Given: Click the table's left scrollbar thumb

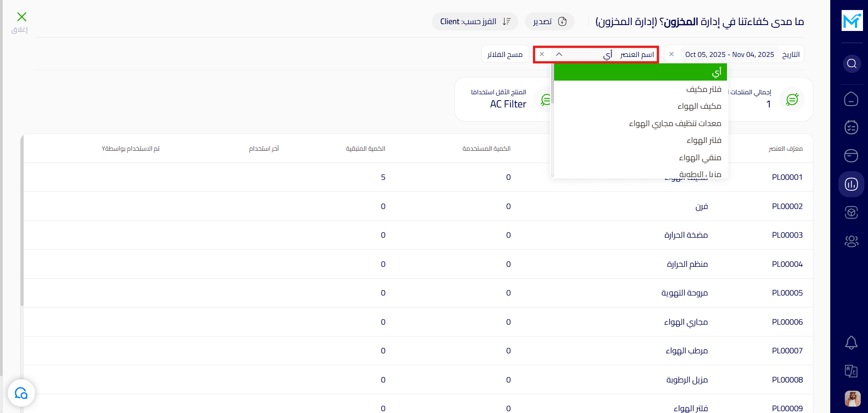Looking at the screenshot, I should pyautogui.click(x=22, y=220).
